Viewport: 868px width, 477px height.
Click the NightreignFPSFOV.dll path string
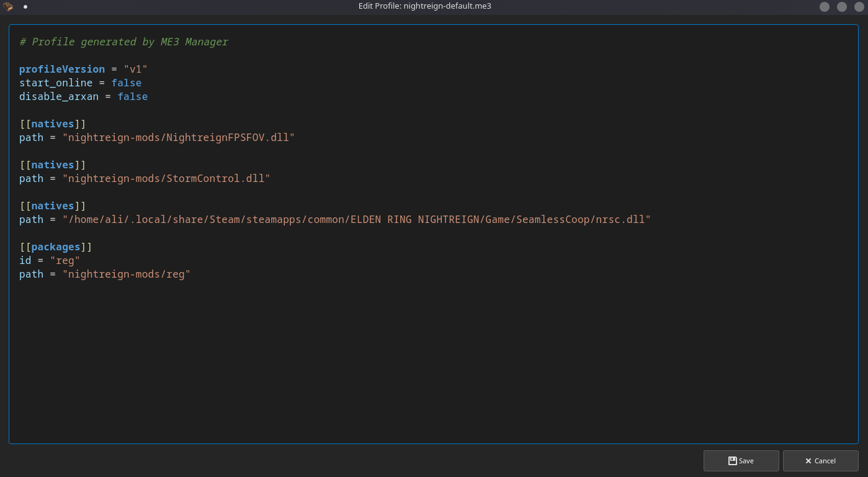[178, 137]
